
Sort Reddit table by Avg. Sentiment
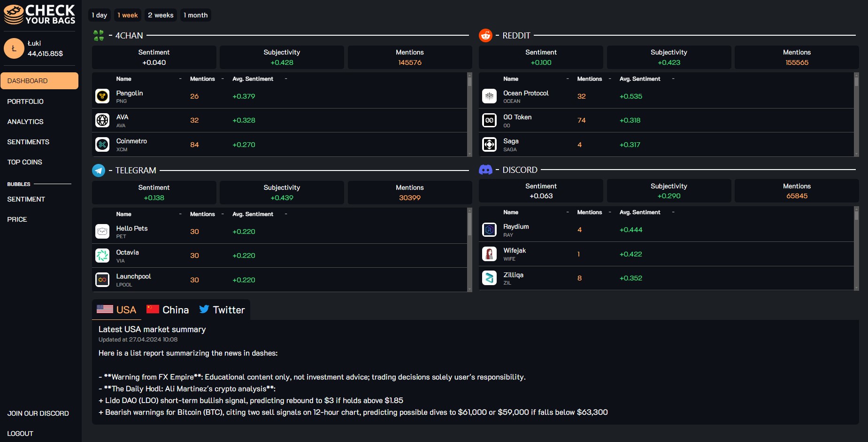[x=640, y=79]
